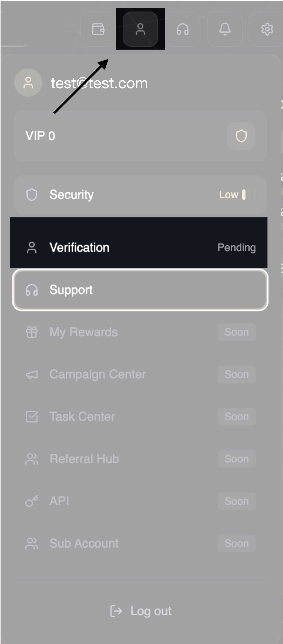Click the user avatar next to email
283x644 pixels.
tap(28, 83)
